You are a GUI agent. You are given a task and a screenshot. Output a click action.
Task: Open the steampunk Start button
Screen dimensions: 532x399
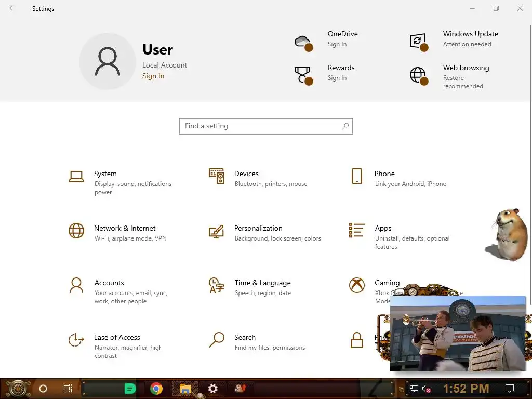pyautogui.click(x=18, y=389)
